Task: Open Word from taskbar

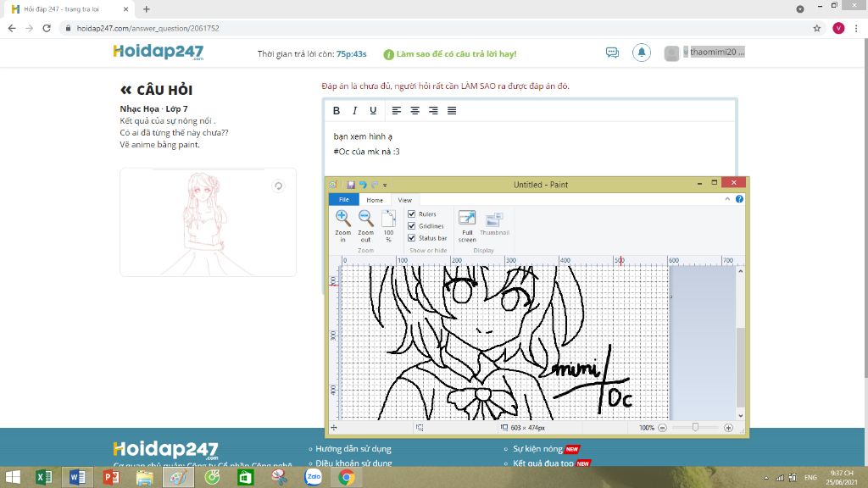Action: coord(77,477)
